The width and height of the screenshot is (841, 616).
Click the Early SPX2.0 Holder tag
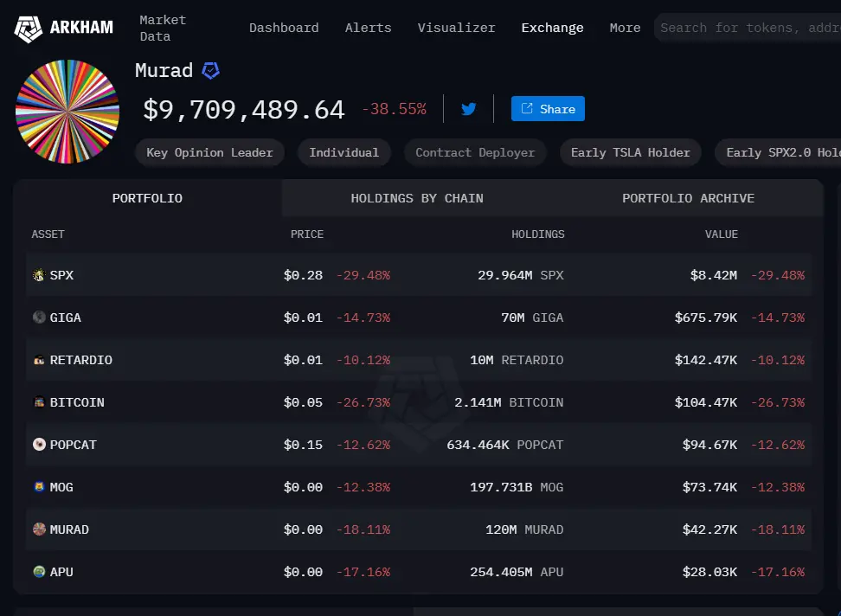coord(778,153)
